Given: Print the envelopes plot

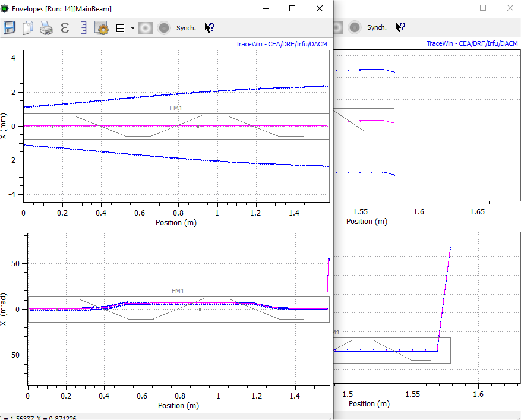Looking at the screenshot, I should (46, 27).
